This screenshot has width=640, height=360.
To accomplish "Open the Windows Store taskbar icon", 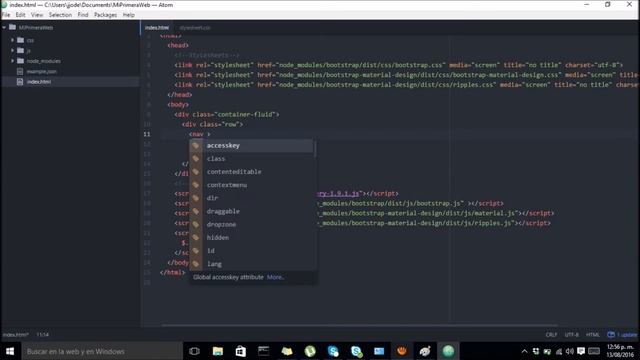I will 240,351.
